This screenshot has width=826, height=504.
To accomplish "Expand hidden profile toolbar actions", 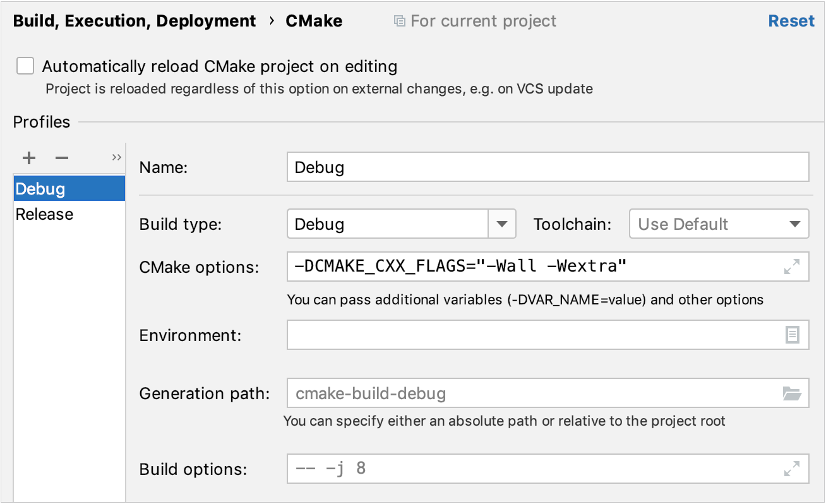I will [x=116, y=157].
